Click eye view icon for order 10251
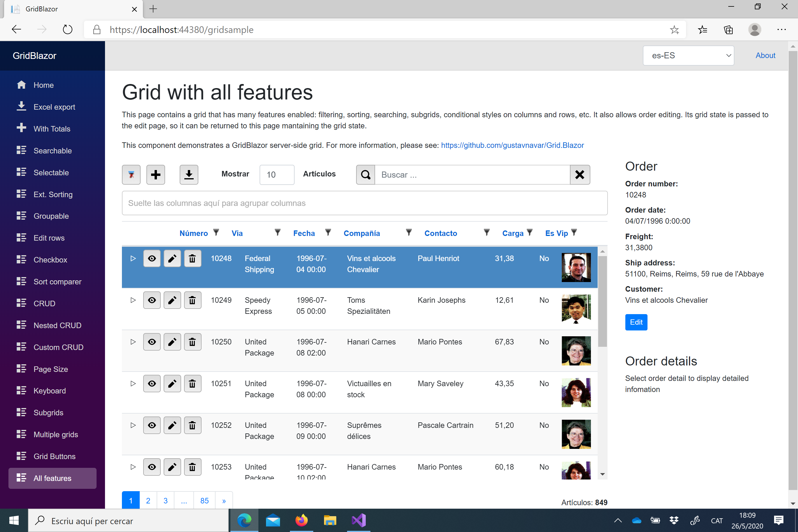 pos(152,384)
